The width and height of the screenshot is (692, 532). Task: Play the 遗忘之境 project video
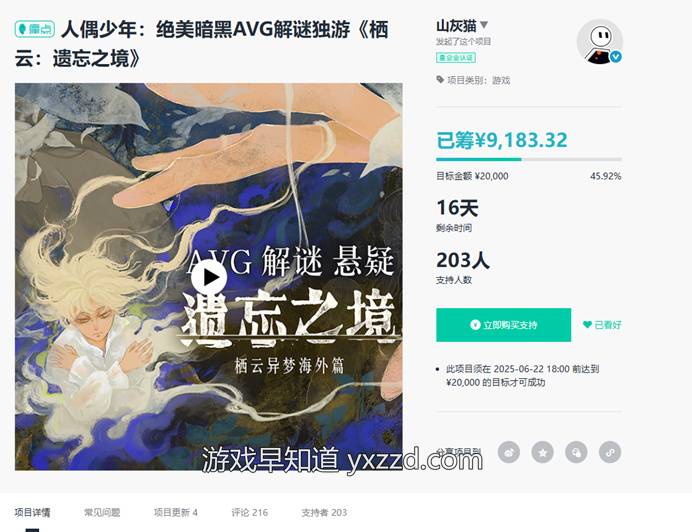tap(209, 277)
